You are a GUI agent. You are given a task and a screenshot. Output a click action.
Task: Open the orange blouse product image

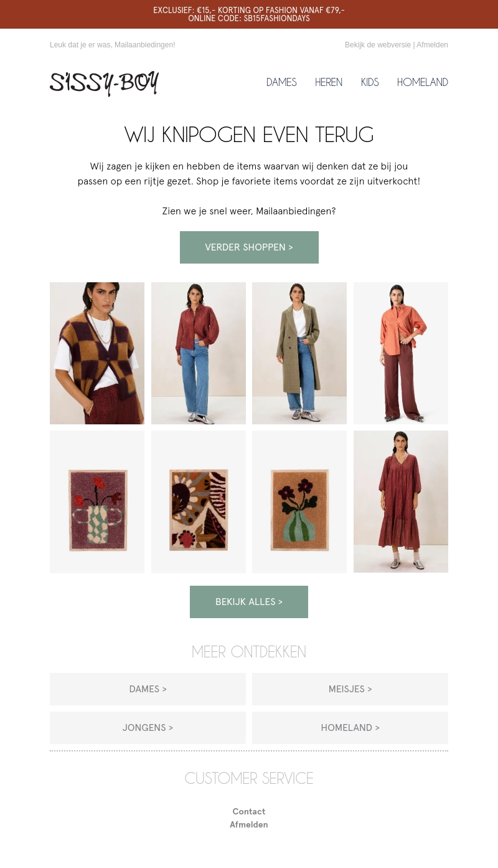tap(401, 353)
